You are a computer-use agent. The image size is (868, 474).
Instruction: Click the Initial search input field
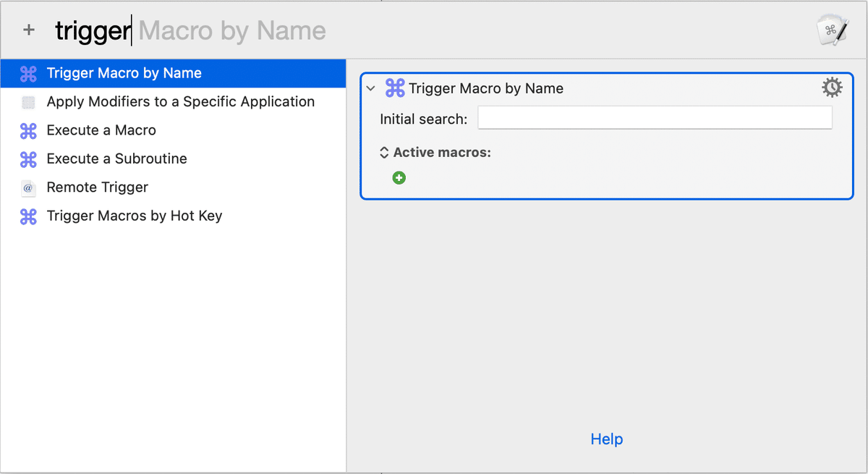(655, 118)
